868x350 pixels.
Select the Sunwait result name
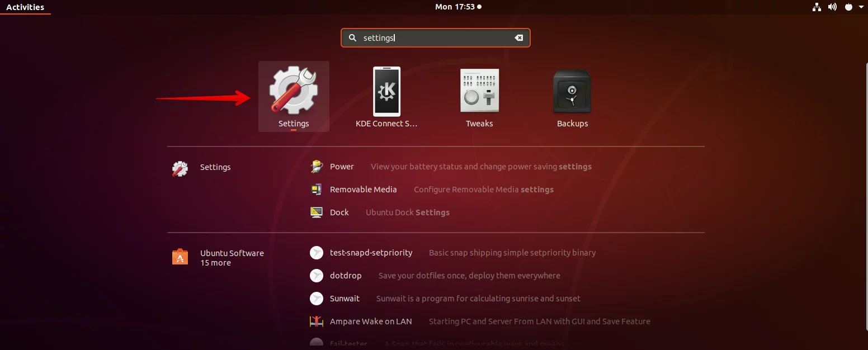(345, 299)
